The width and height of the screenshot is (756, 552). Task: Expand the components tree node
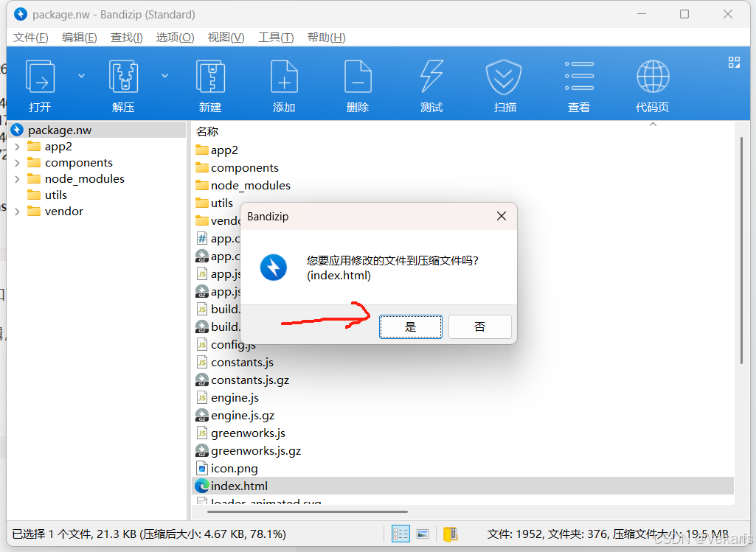point(18,163)
